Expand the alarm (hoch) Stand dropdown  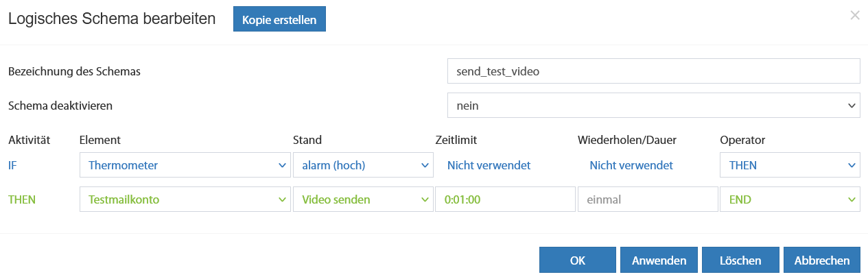(363, 165)
